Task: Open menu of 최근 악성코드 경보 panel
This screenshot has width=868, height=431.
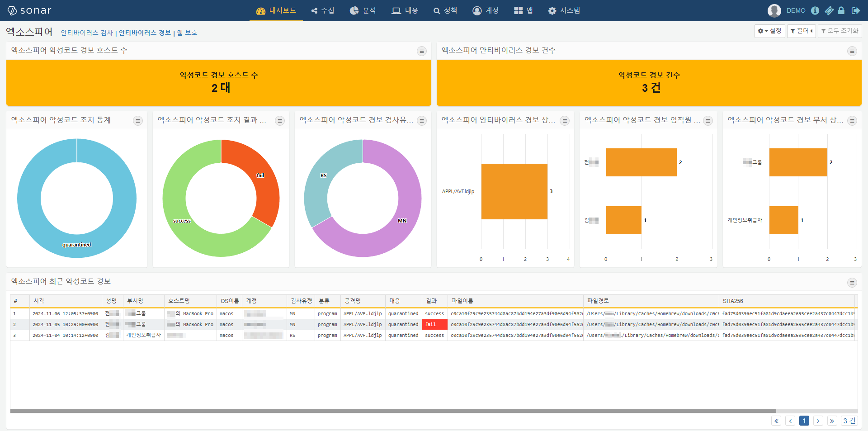Action: 852,283
